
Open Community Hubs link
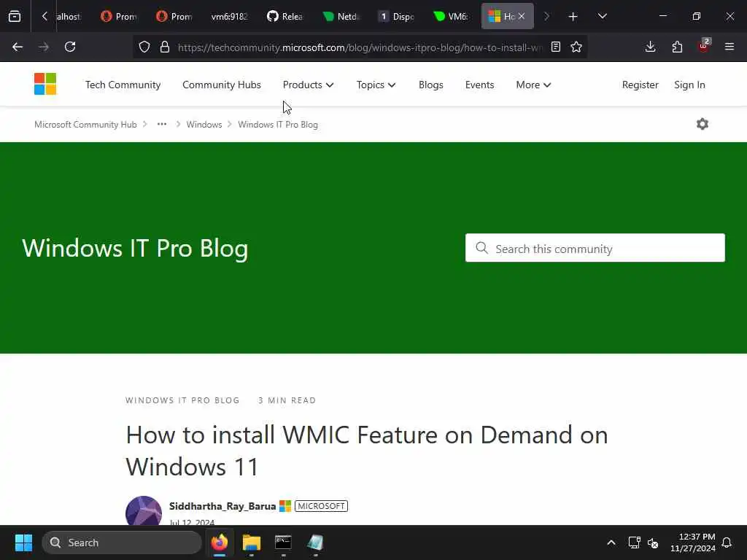tap(222, 85)
